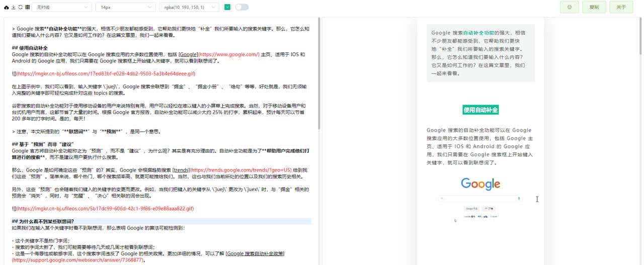Click the green 使用自动补全 heading in the preview

[x=480, y=110]
